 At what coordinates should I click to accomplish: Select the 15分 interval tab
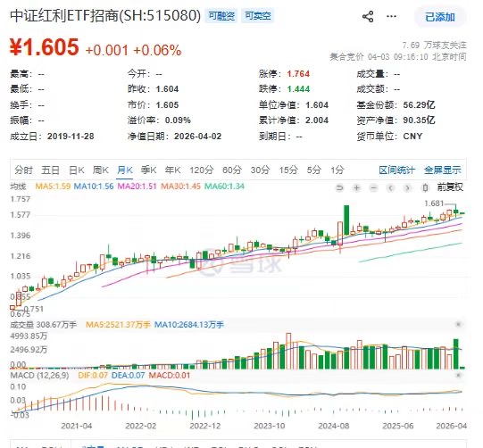pyautogui.click(x=288, y=170)
